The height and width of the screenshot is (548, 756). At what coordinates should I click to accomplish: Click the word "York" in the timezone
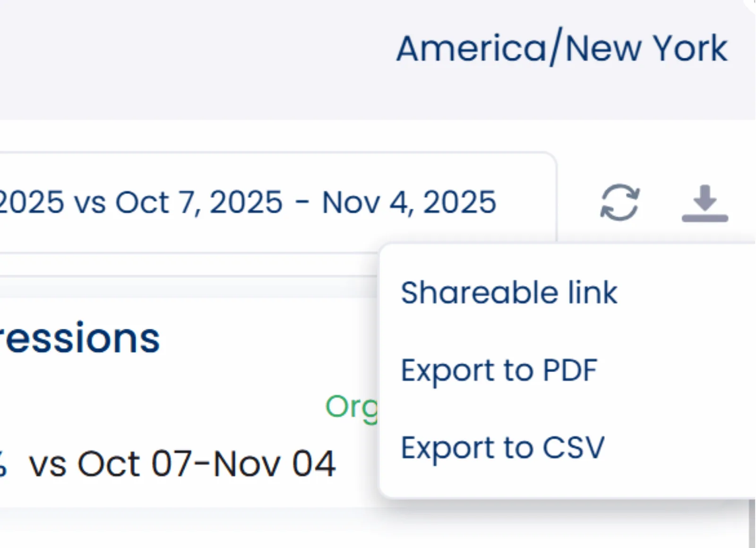[x=691, y=48]
